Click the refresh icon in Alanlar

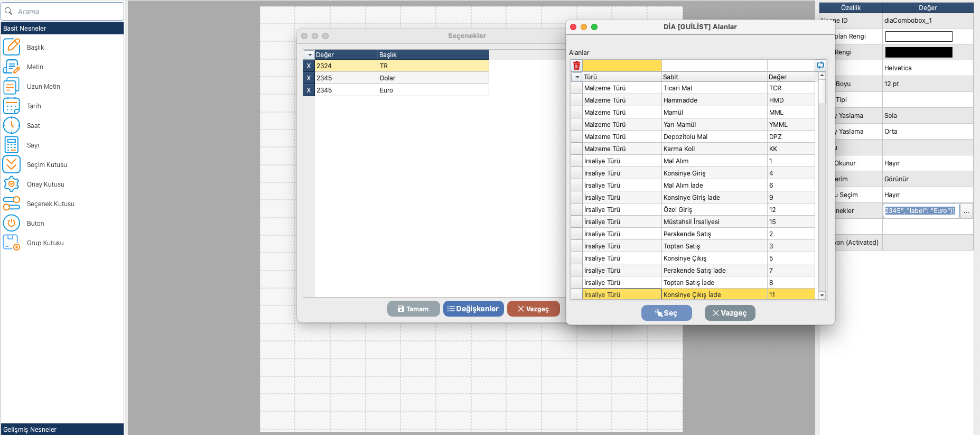click(820, 65)
